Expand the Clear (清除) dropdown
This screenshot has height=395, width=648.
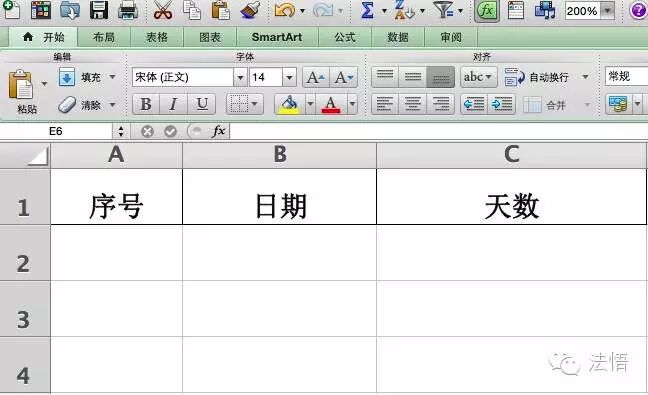click(112, 105)
